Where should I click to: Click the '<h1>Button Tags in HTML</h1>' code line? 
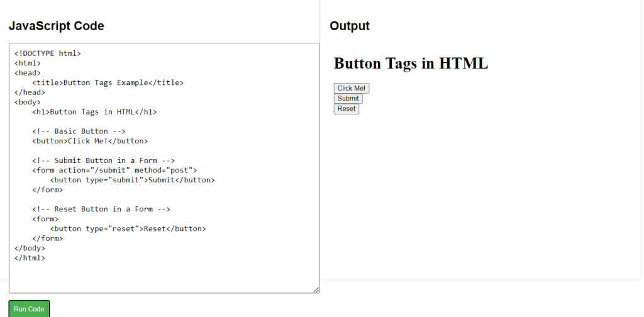(94, 112)
